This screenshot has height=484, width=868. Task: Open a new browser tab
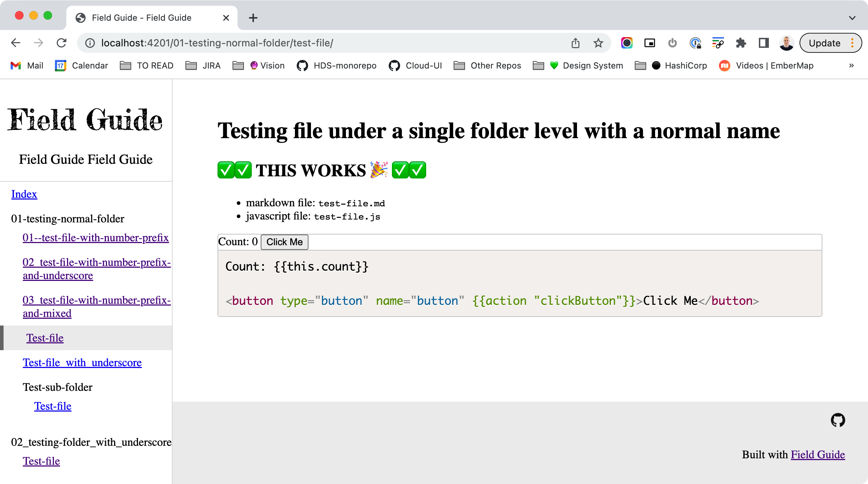253,18
